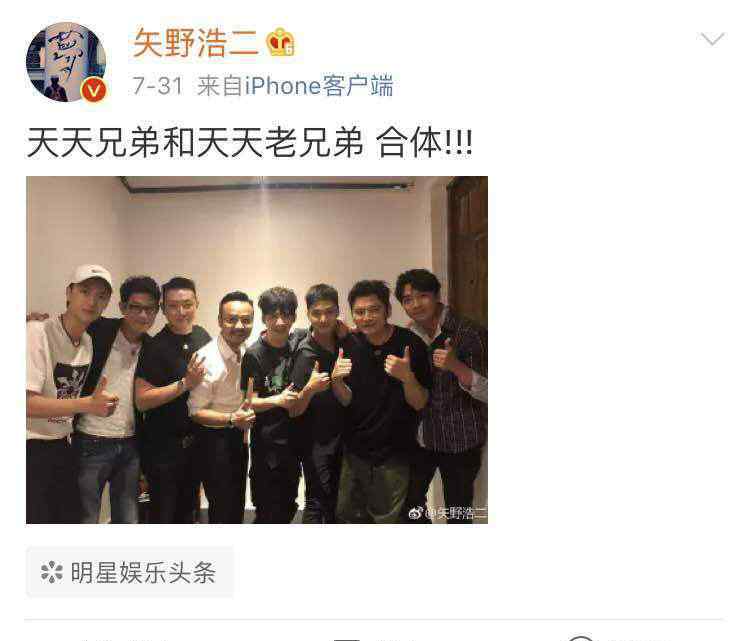
Task: Visit the 矢野浩二 username link
Action: (x=196, y=43)
